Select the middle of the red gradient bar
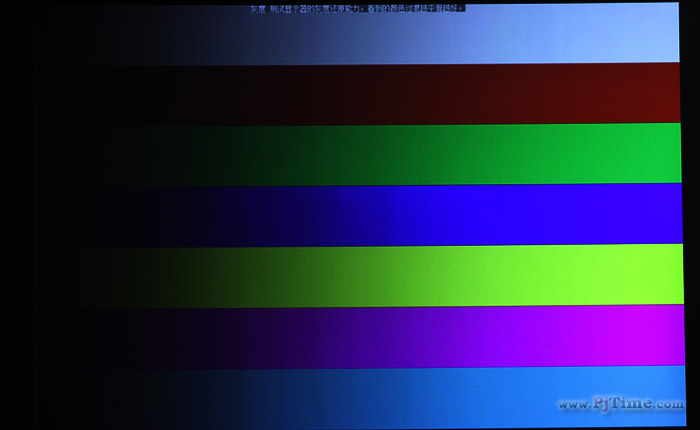700x430 pixels. point(360,94)
